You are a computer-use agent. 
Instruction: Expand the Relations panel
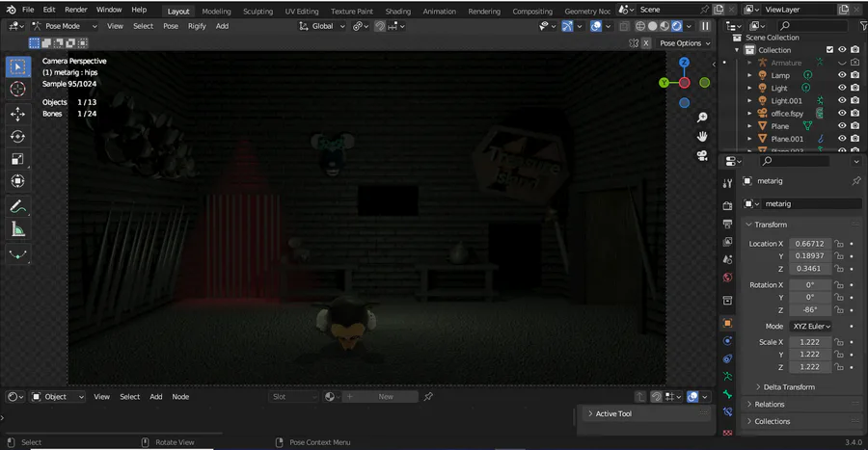[769, 404]
